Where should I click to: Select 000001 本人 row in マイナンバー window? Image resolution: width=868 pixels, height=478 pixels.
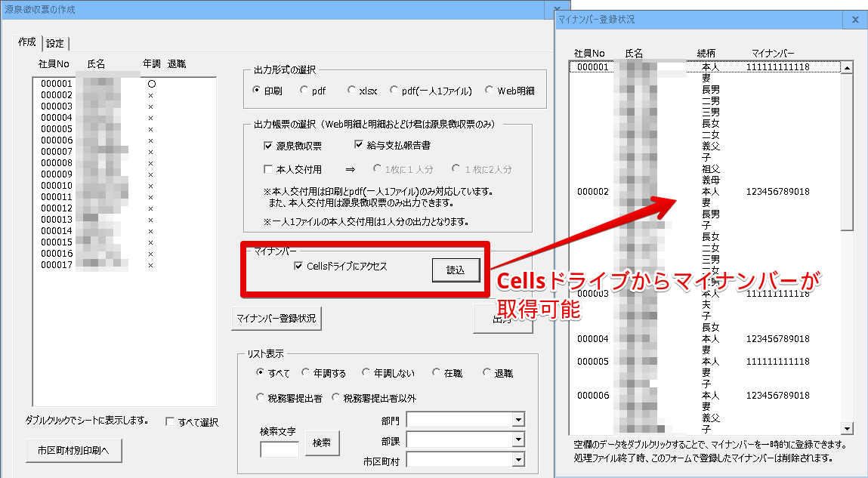[x=704, y=67]
